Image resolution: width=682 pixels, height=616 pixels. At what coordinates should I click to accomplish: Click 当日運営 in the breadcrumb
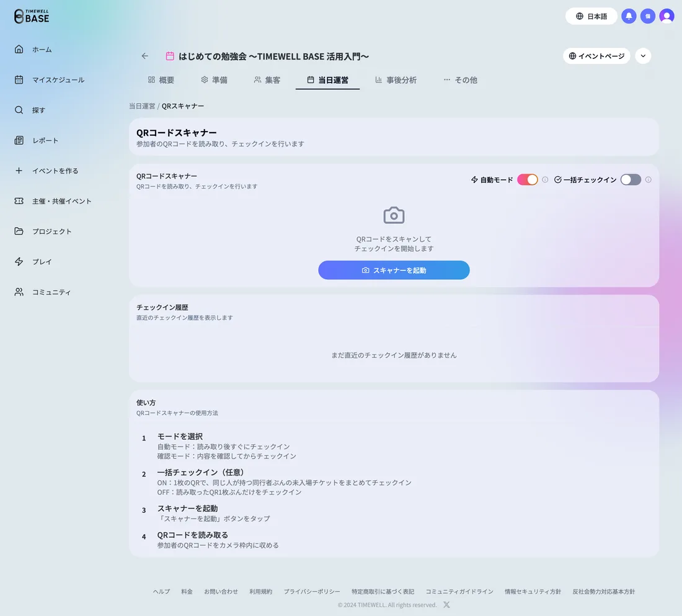(x=142, y=106)
